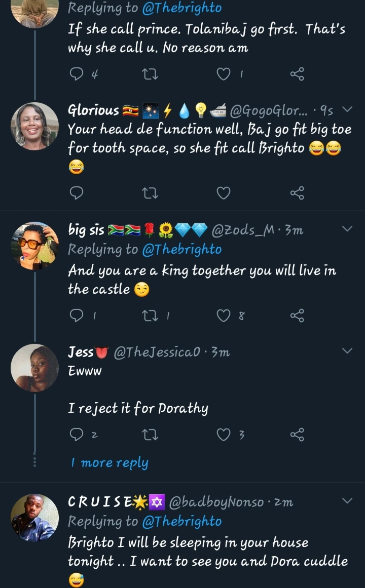Share the Tolanibaj prince tweet
Image resolution: width=365 pixels, height=588 pixels.
click(x=297, y=74)
